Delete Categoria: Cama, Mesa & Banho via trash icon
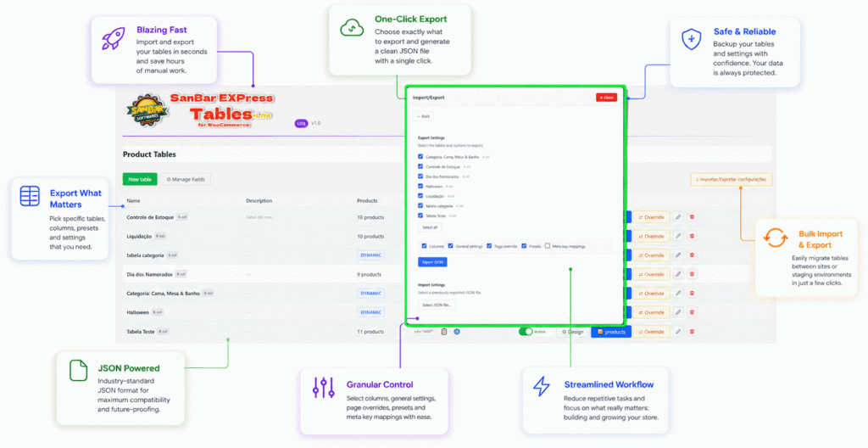Image resolution: width=868 pixels, height=448 pixels. tap(692, 294)
